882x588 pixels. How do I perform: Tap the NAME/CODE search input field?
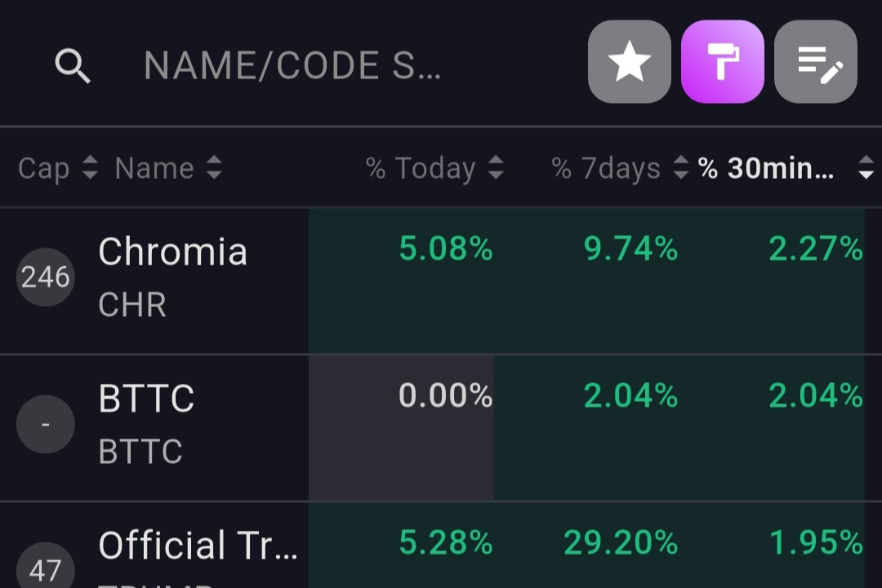pos(294,65)
